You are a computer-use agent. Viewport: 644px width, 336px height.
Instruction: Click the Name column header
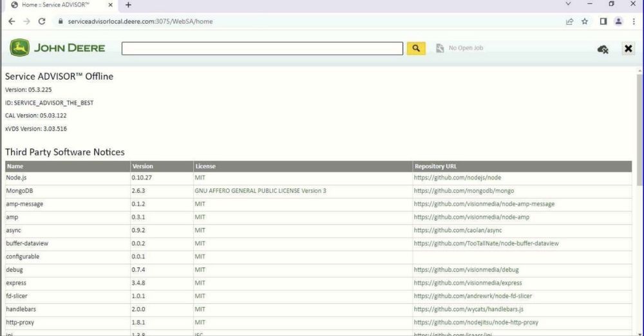click(68, 166)
